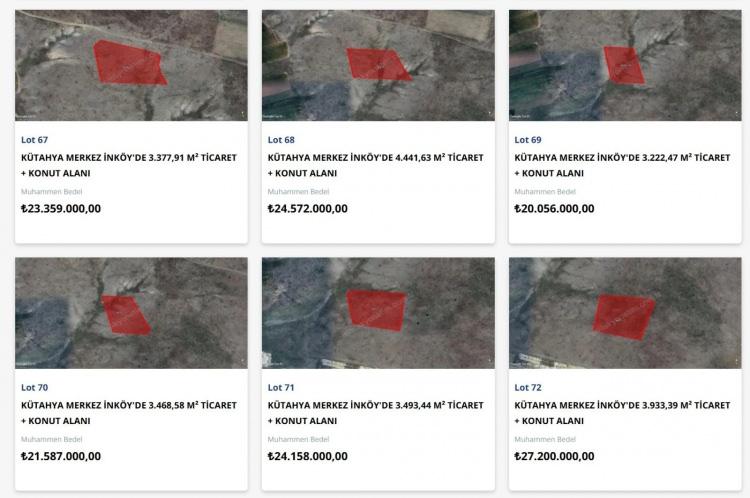Open the 3.222,47 M² İnköy listing title
The height and width of the screenshot is (498, 750).
pos(623,165)
